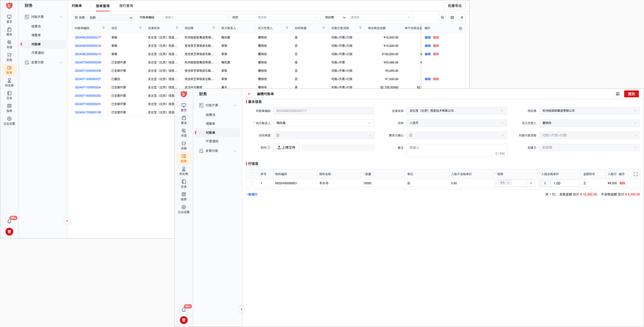644x327 pixels.
Task: Click filter funnel on 对账单编码 column
Action: click(x=104, y=28)
